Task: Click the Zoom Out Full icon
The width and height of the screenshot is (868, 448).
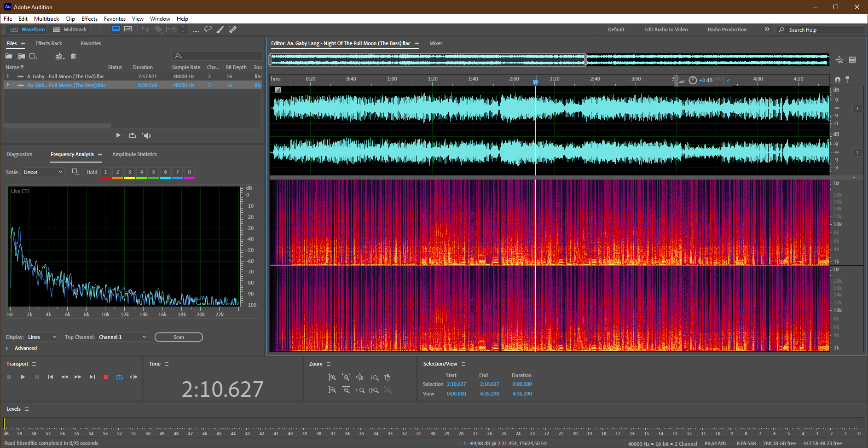Action: point(360,377)
